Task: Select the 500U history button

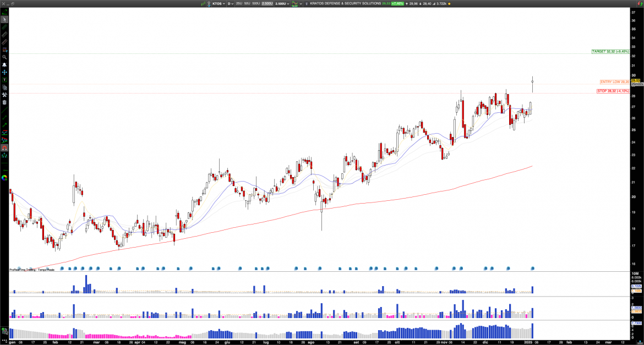Action: click(x=256, y=3)
